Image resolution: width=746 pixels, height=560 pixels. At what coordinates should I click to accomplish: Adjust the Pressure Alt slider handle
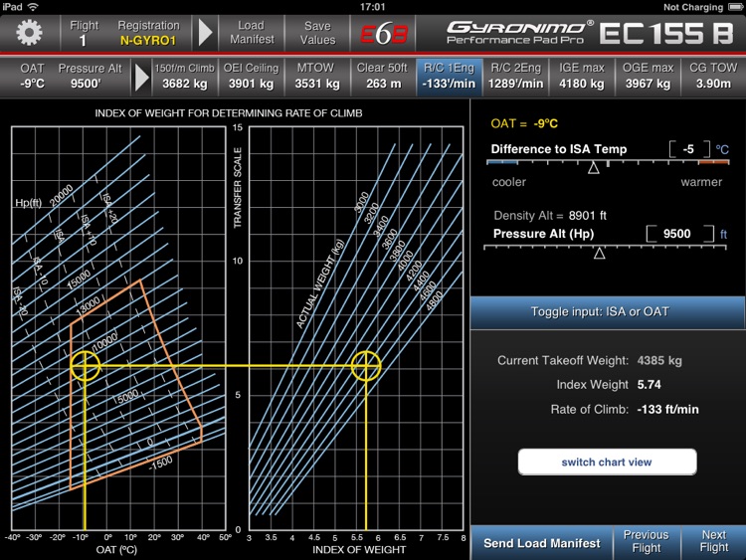tap(600, 253)
